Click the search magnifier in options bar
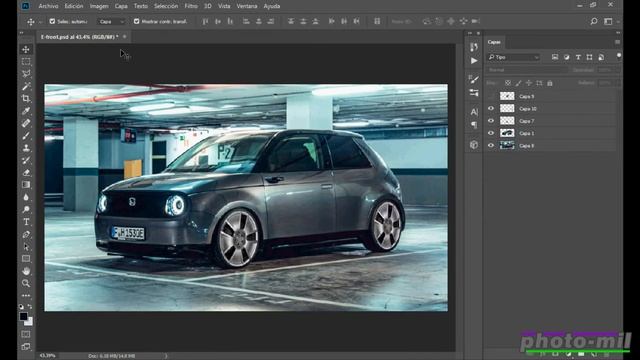The width and height of the screenshot is (640, 360). [594, 21]
